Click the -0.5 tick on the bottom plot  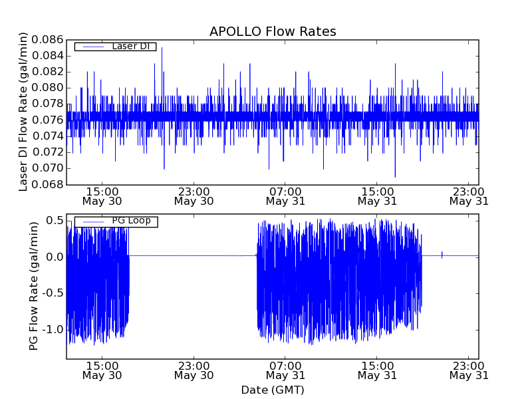(52, 293)
